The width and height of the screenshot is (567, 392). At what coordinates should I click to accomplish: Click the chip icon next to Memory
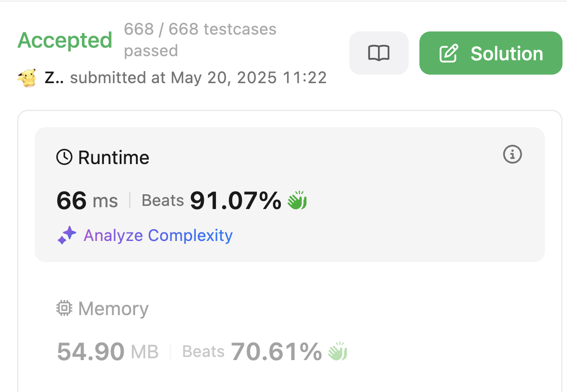(x=64, y=308)
